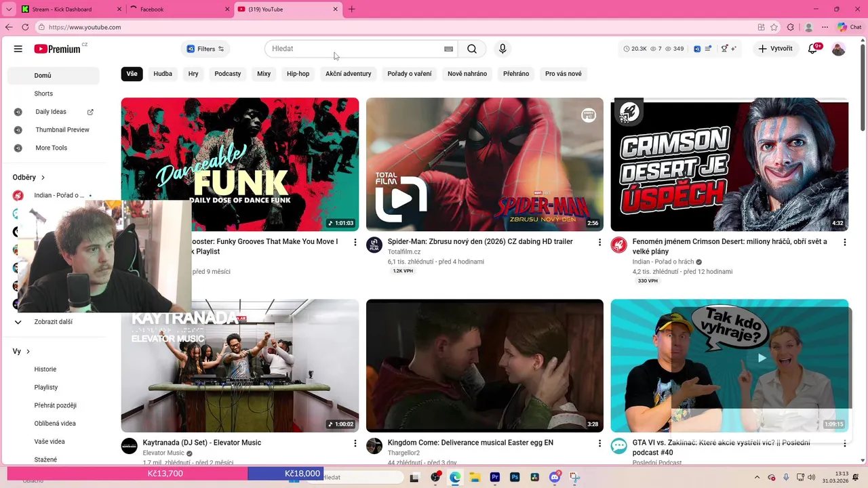Screen dimensions: 868x488
Task: Start voice search with microphone icon
Action: [502, 49]
